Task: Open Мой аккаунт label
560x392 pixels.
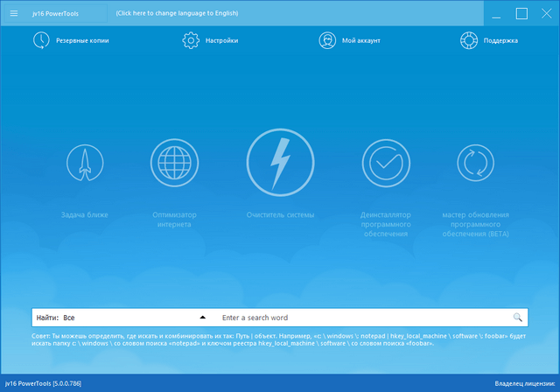Action: 361,41
